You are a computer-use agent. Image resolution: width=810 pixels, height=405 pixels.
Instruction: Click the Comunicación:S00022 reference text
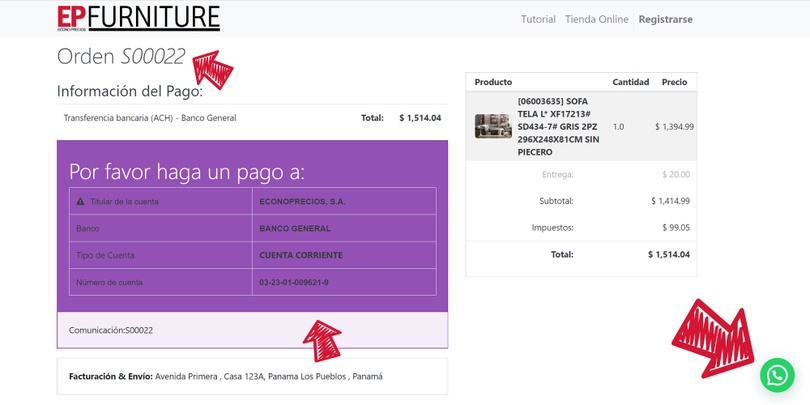coord(111,330)
